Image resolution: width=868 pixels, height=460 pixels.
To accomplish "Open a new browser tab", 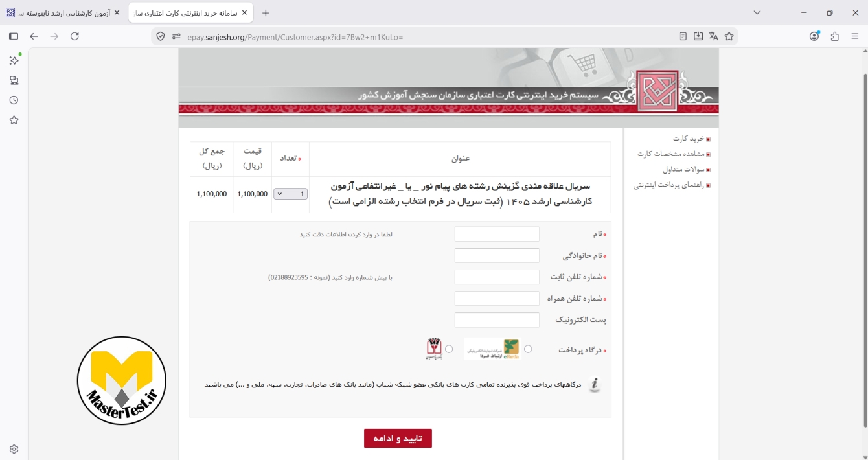I will pyautogui.click(x=266, y=12).
